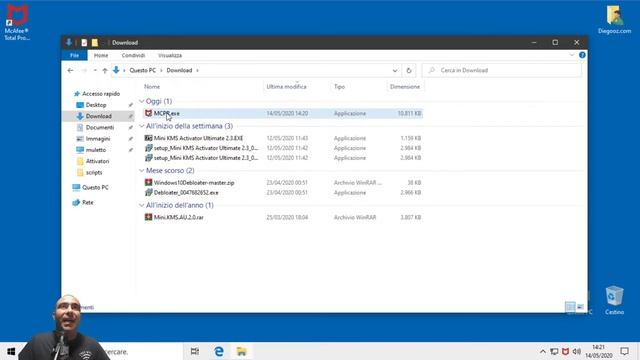This screenshot has height=360, width=640.
Task: Open the Condividi ribbon tab
Action: tap(133, 55)
